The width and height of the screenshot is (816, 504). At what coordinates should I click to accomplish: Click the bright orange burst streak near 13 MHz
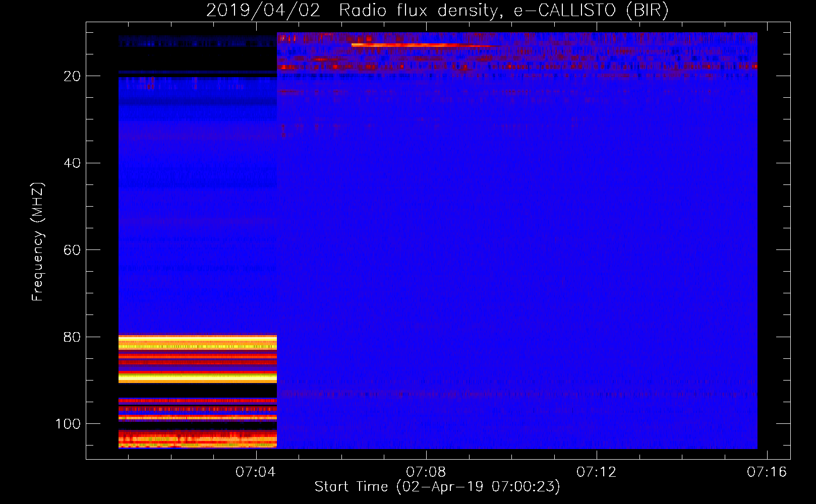click(x=424, y=45)
